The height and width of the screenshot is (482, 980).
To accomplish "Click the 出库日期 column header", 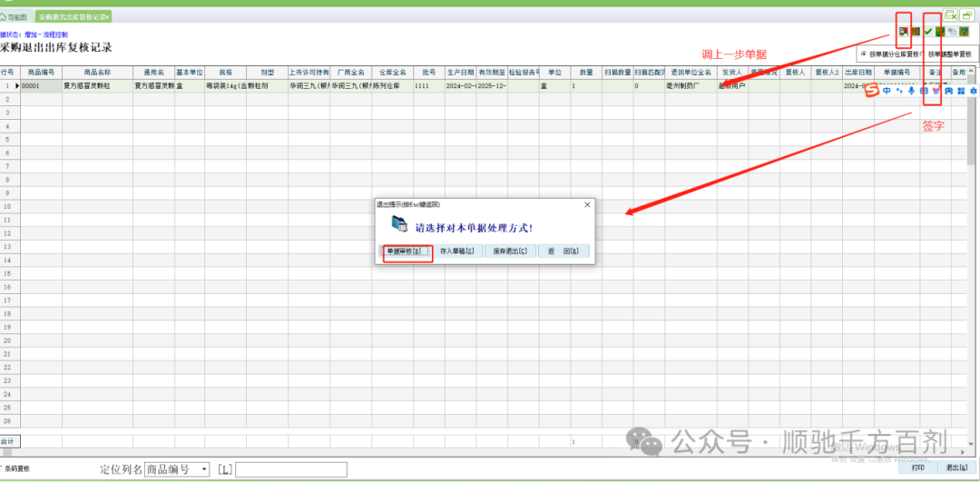I will pyautogui.click(x=857, y=73).
